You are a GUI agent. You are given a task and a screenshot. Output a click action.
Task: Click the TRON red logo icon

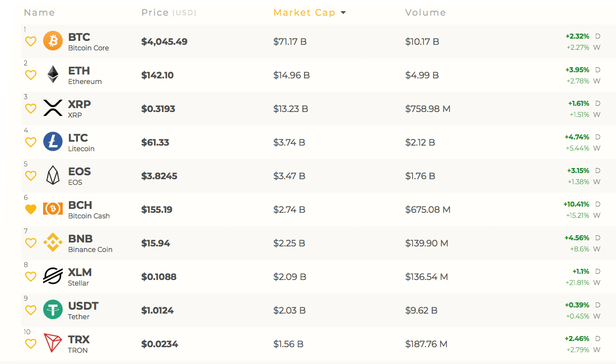[x=53, y=343]
